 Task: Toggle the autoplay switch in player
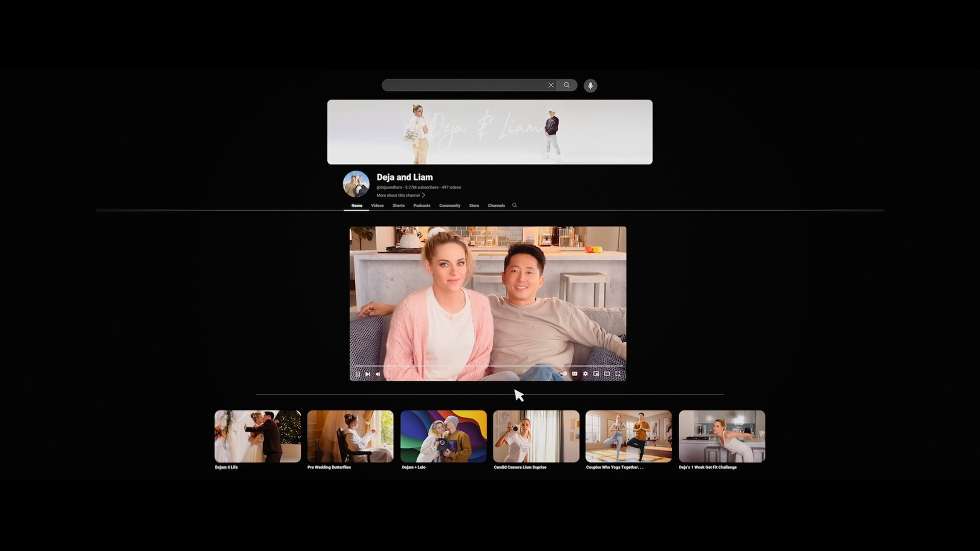[563, 373]
